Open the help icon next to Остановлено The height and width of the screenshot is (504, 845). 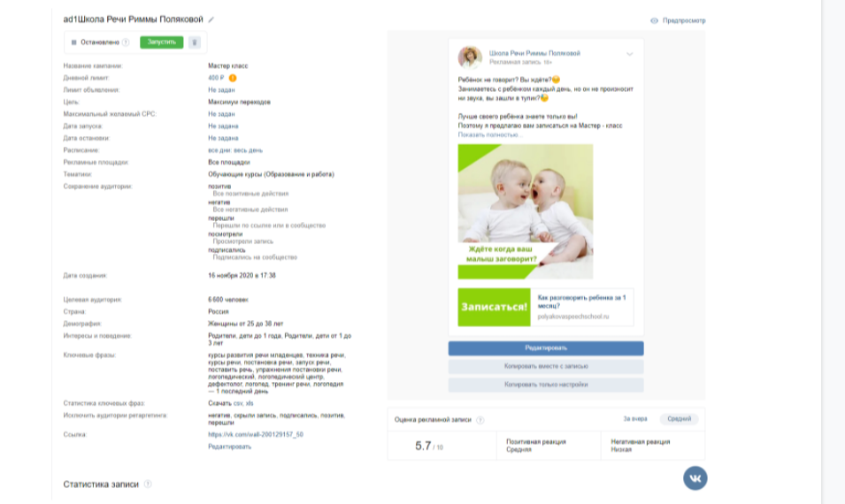(x=126, y=42)
